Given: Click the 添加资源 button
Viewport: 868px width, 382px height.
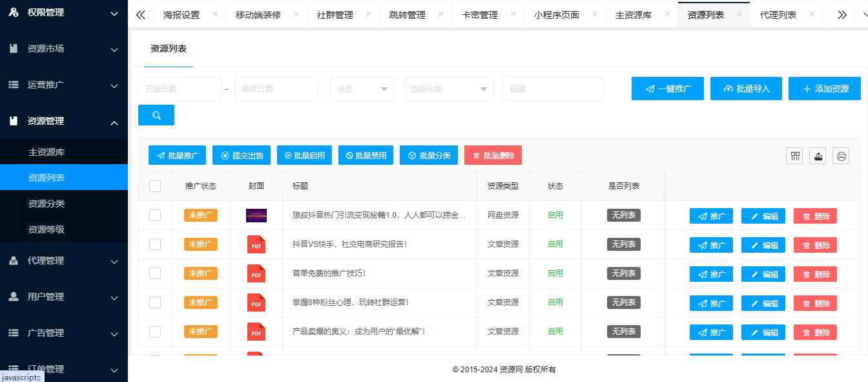Looking at the screenshot, I should (825, 89).
